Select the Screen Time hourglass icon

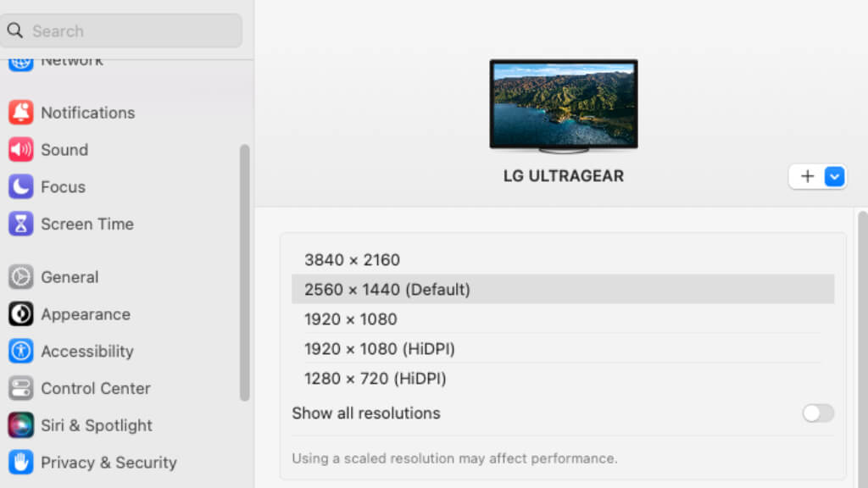tap(20, 224)
